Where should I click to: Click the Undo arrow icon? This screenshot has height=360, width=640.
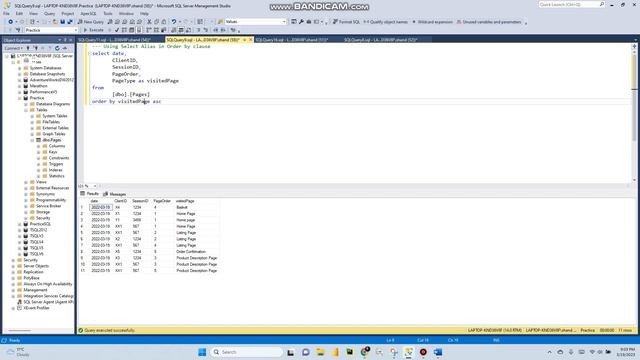pos(174,22)
